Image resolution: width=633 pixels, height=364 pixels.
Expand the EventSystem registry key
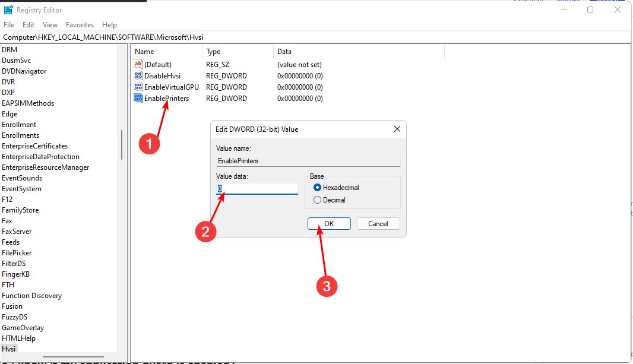point(21,188)
